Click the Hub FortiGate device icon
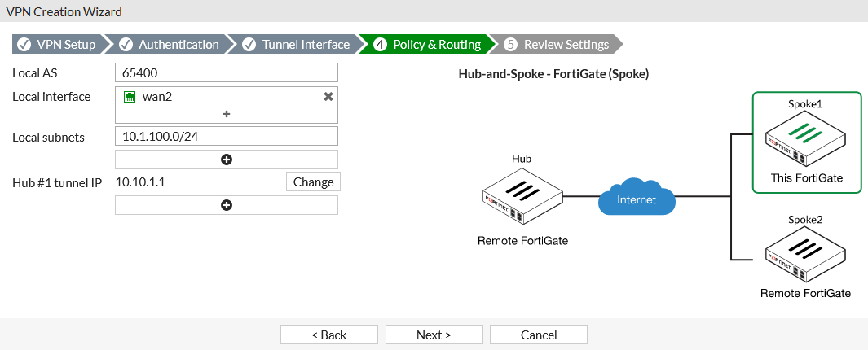The height and width of the screenshot is (350, 868). pyautogui.click(x=522, y=196)
